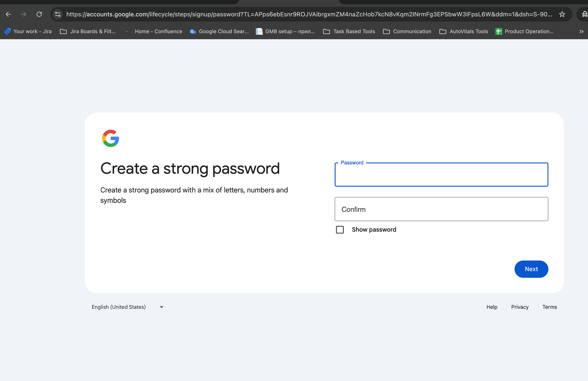
Task: Reload the page with the refresh icon
Action: [x=39, y=14]
